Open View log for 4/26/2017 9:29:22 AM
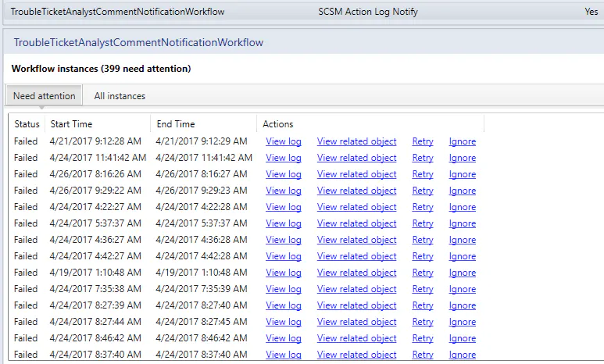 coord(284,191)
